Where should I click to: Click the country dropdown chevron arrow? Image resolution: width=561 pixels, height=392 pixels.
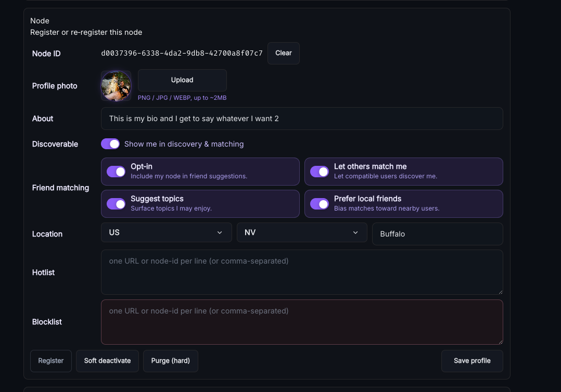[220, 232]
